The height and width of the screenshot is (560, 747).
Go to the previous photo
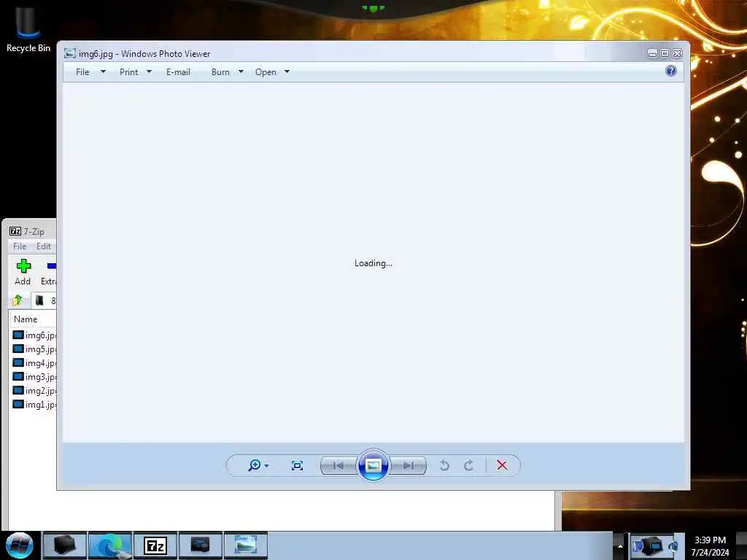(338, 466)
